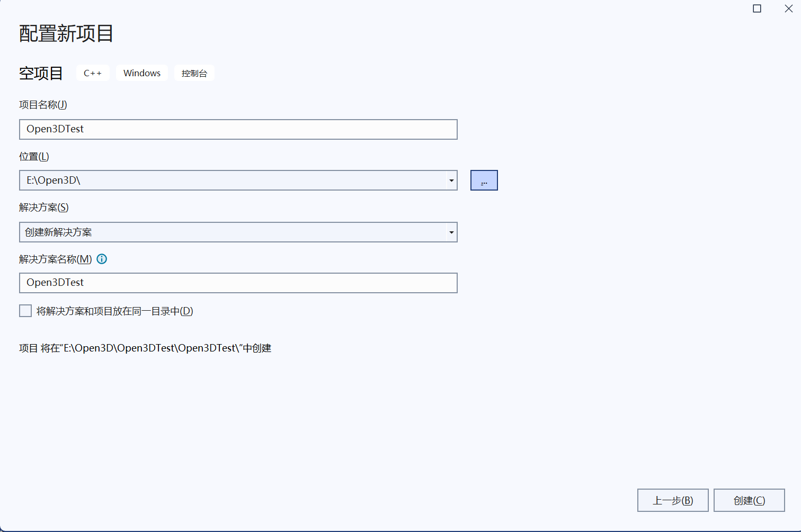Click the Windows tag

click(142, 73)
